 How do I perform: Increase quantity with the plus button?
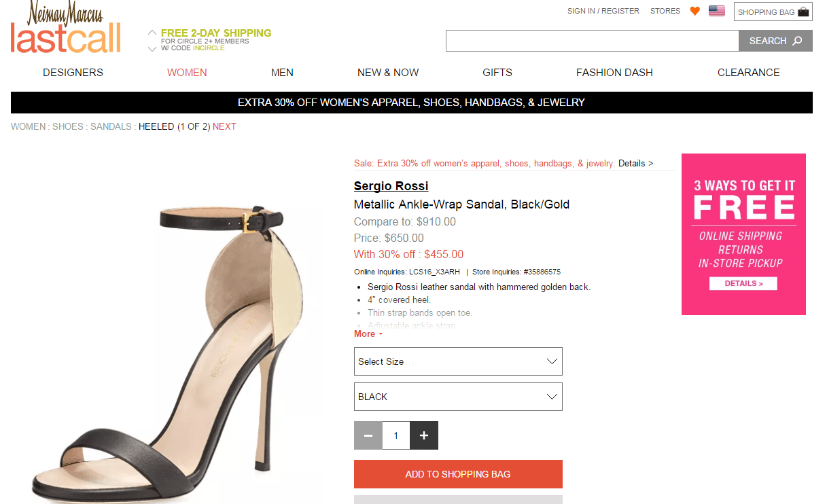click(424, 435)
